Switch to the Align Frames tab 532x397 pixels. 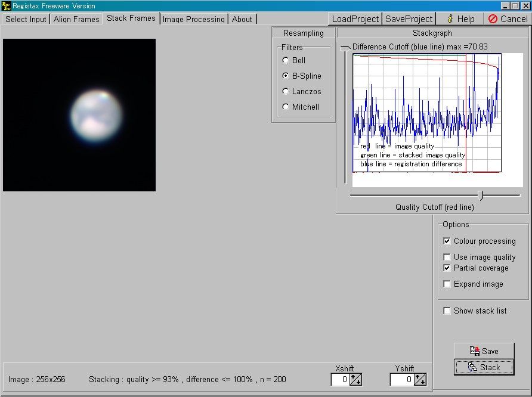(x=76, y=19)
